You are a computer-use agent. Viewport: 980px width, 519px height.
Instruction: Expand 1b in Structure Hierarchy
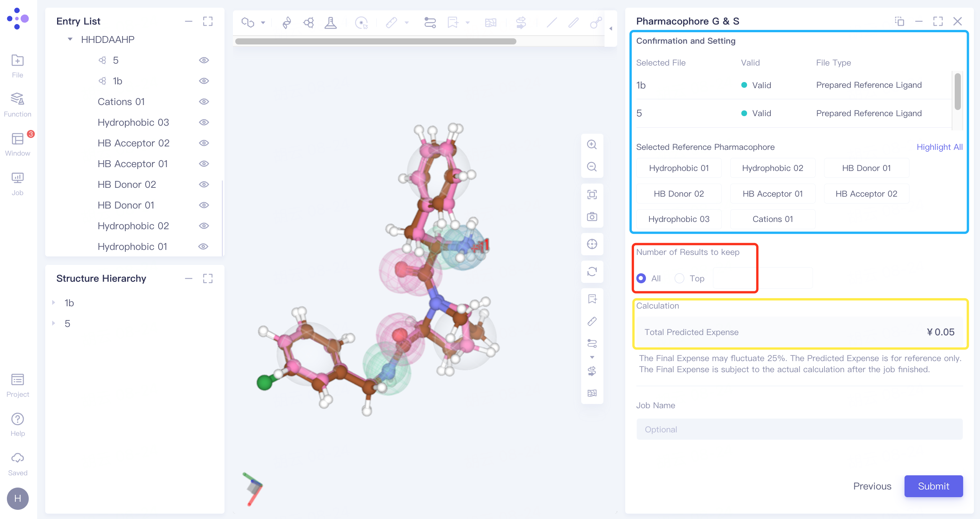point(54,303)
